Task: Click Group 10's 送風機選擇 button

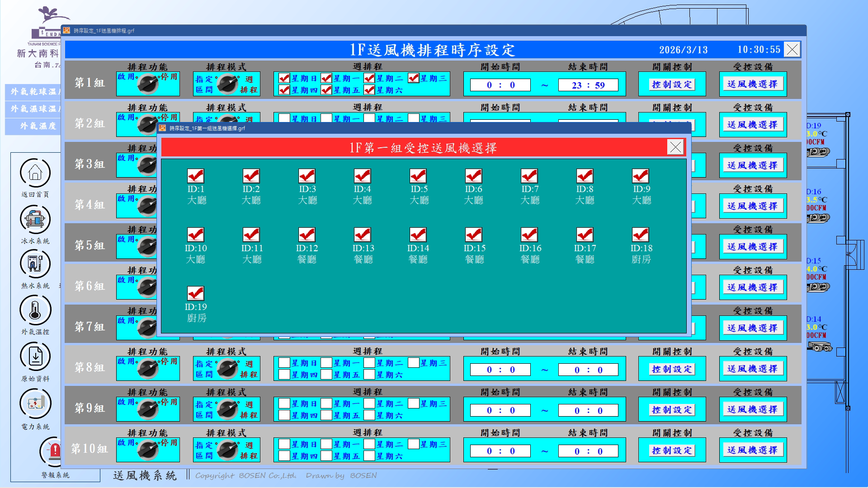Action: tap(753, 450)
